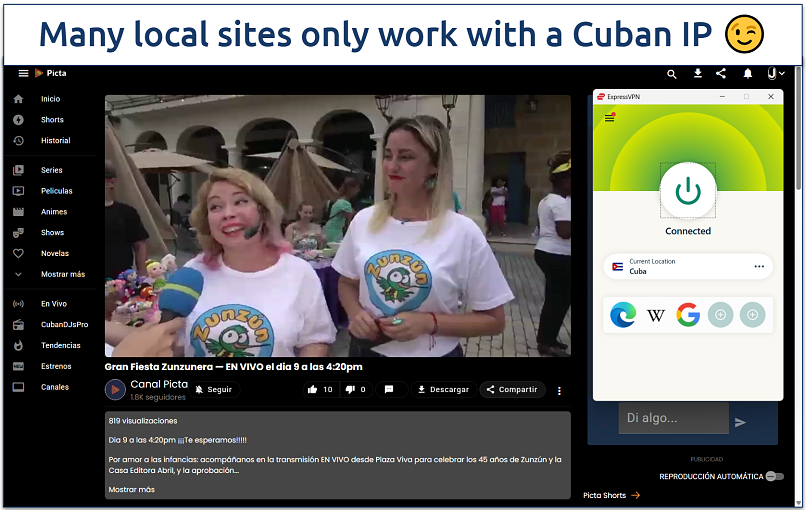Image resolution: width=806 pixels, height=510 pixels.
Task: Click the Compartir button
Action: tap(512, 390)
